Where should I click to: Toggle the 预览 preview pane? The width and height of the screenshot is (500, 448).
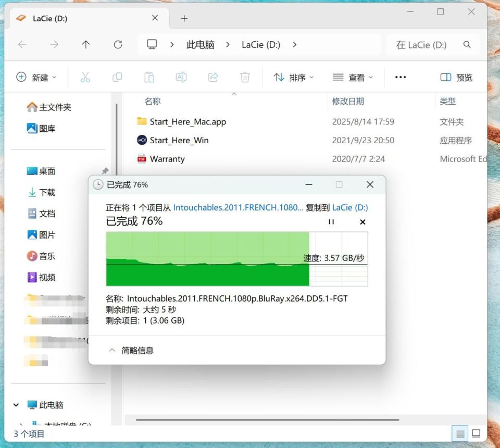[456, 77]
